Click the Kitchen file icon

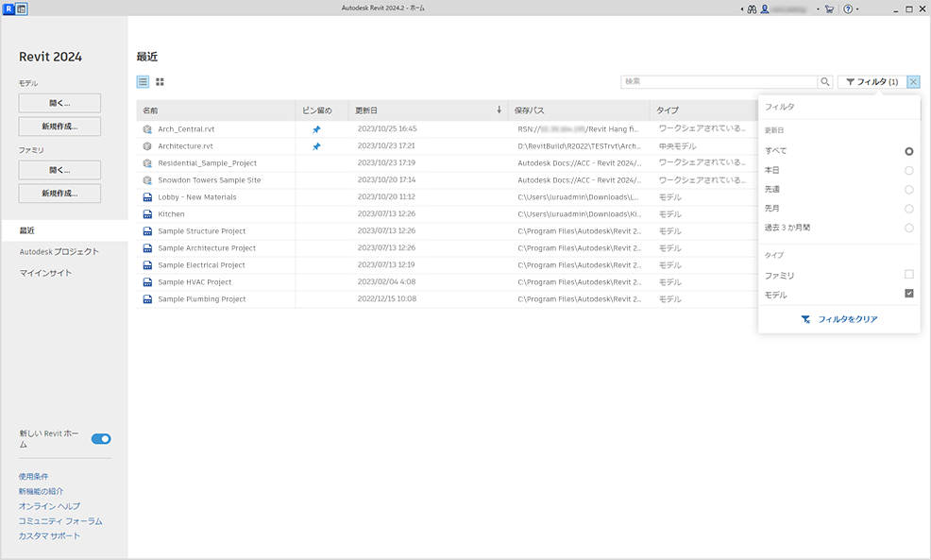pos(147,213)
